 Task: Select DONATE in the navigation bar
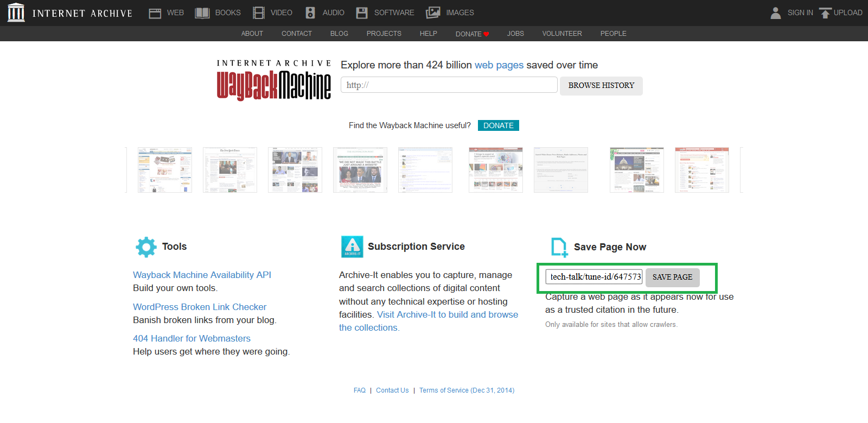click(x=472, y=34)
